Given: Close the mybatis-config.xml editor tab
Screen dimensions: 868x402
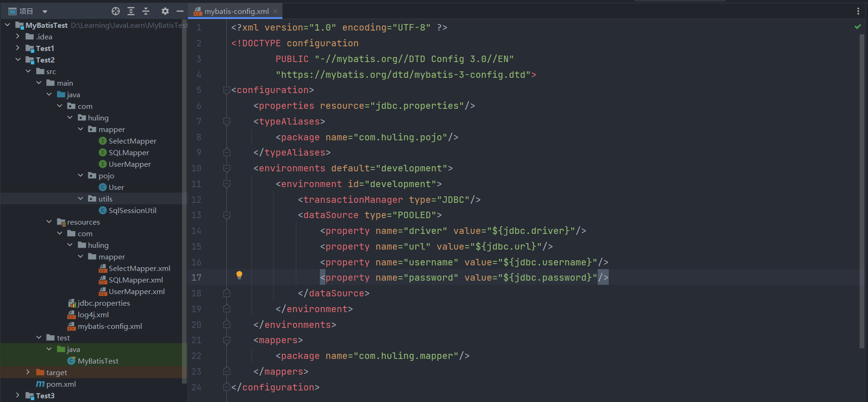Looking at the screenshot, I should click(x=275, y=11).
